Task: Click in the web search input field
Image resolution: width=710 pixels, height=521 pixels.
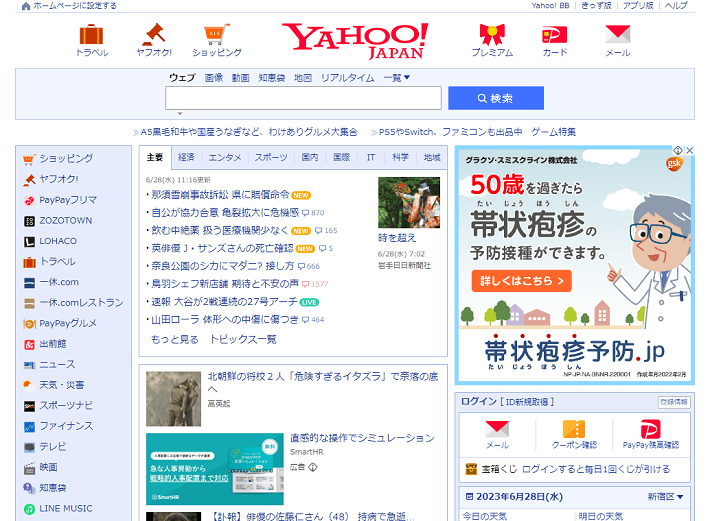Action: point(303,98)
